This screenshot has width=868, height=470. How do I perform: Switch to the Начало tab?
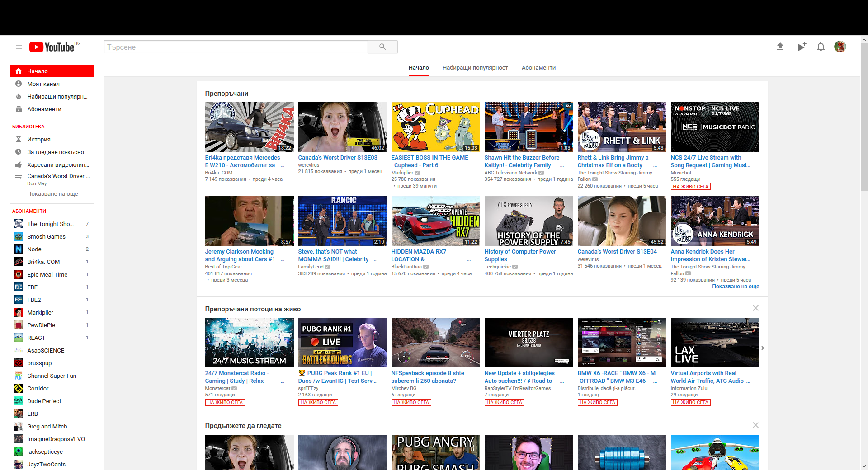point(419,68)
